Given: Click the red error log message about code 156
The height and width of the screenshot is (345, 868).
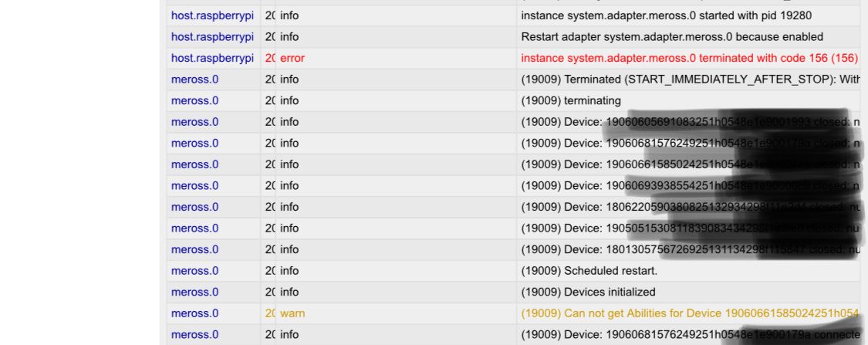Looking at the screenshot, I should coord(689,58).
